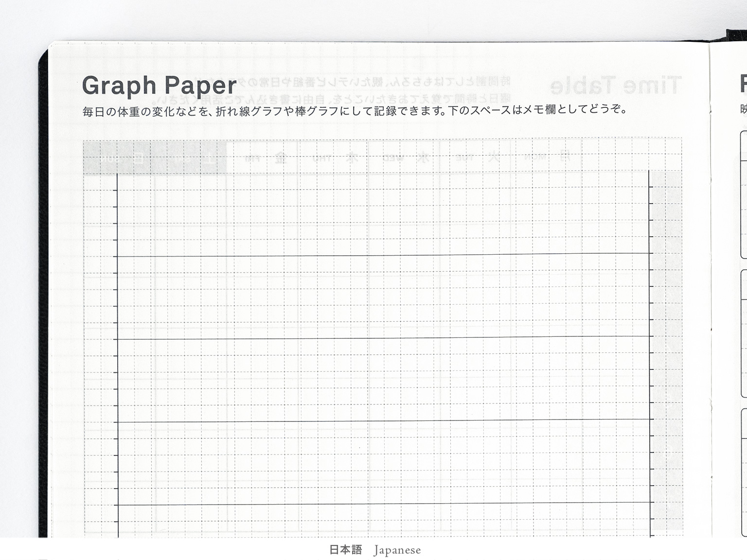Screen dimensions: 747x560
Task: Click the lowest solid horizontal graph line
Action: point(384,503)
